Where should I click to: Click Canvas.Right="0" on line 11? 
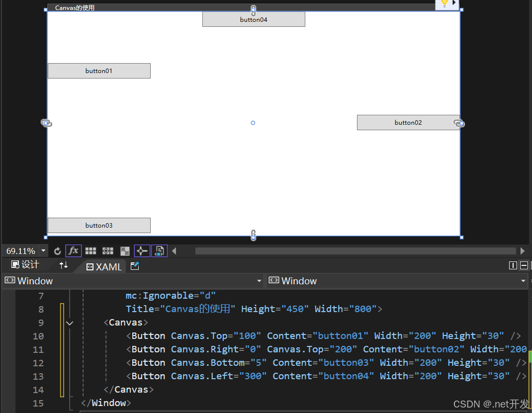[216, 349]
